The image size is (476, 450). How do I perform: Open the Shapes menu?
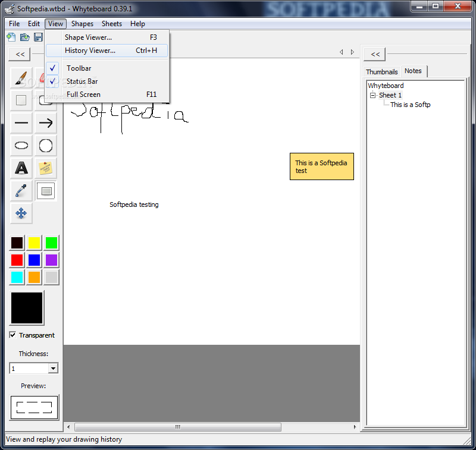tap(82, 24)
